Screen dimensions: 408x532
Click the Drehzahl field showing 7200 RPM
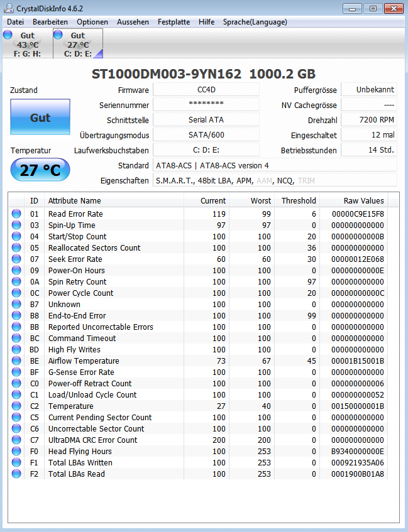pyautogui.click(x=369, y=120)
